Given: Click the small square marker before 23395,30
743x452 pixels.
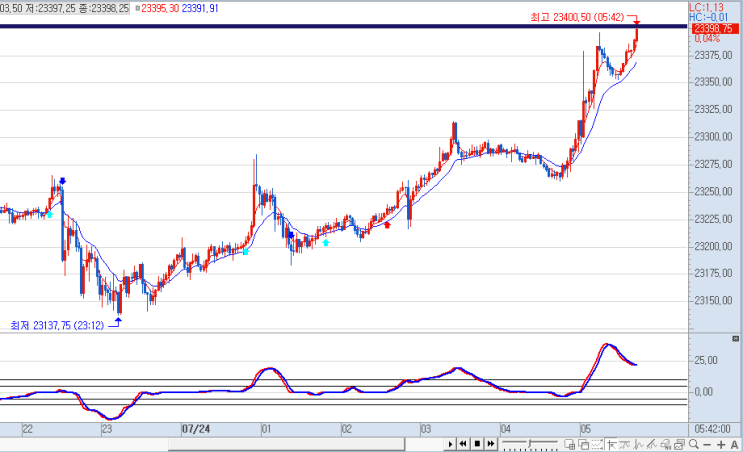Looking at the screenshot, I should pyautogui.click(x=137, y=8).
